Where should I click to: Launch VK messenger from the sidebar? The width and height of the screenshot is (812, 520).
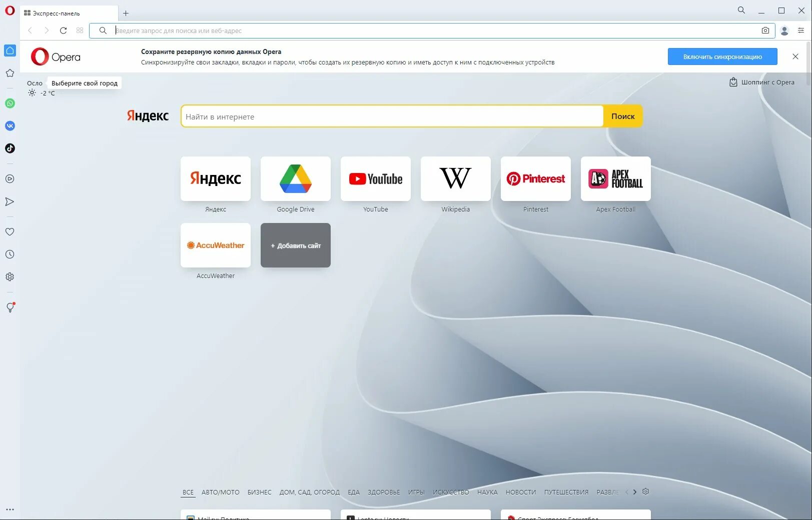point(10,126)
